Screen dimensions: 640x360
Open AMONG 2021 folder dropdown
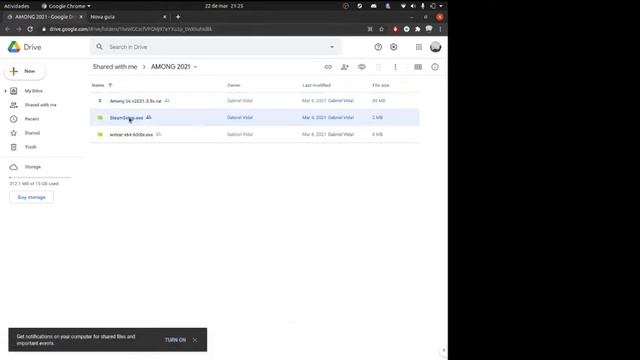pyautogui.click(x=196, y=67)
